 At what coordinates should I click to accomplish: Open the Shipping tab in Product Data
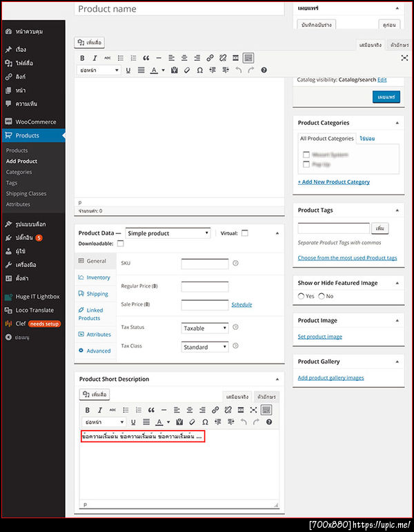[95, 294]
